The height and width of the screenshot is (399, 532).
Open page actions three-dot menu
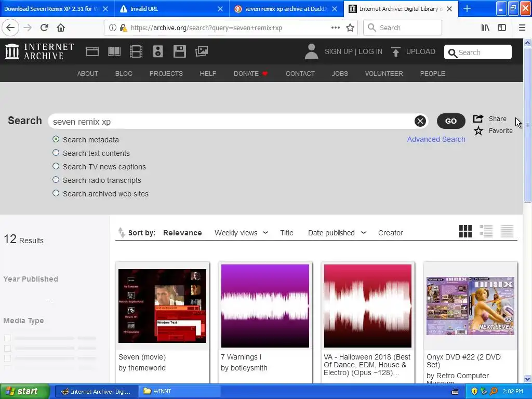click(x=336, y=28)
